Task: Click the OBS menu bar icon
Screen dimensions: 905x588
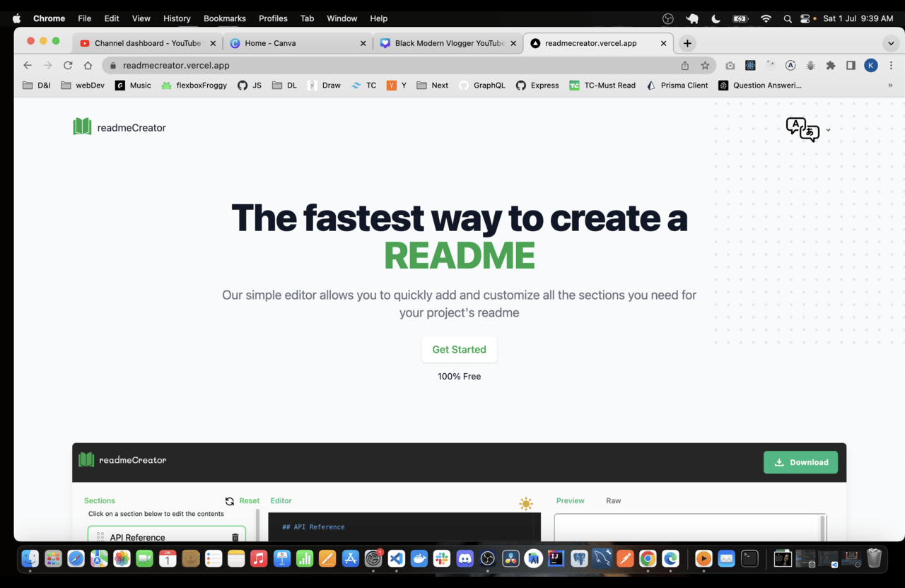Action: pos(668,18)
